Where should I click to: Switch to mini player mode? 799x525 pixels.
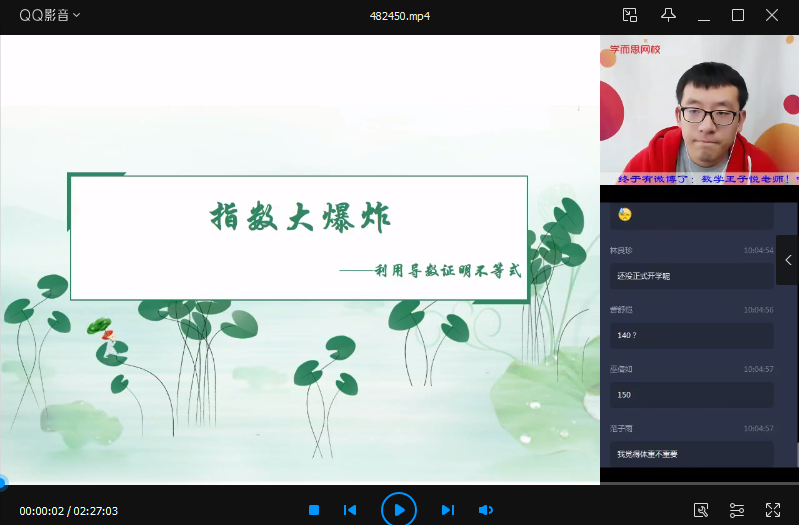click(630, 15)
